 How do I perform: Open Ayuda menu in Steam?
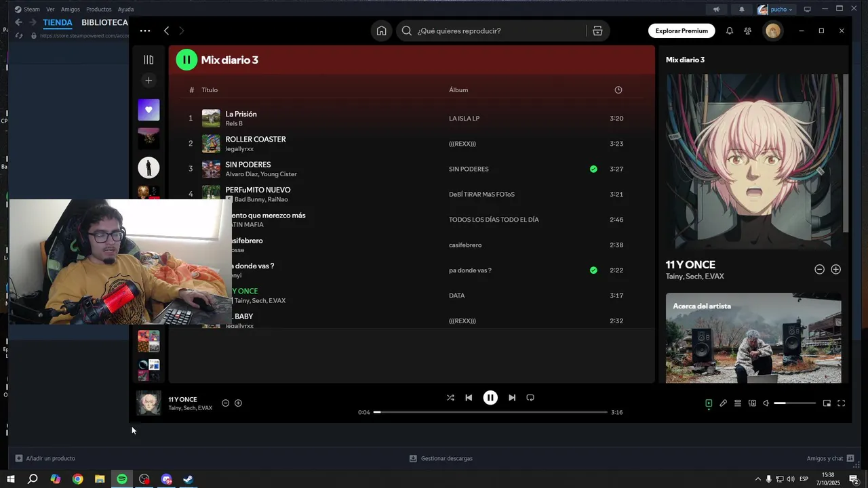pos(125,9)
